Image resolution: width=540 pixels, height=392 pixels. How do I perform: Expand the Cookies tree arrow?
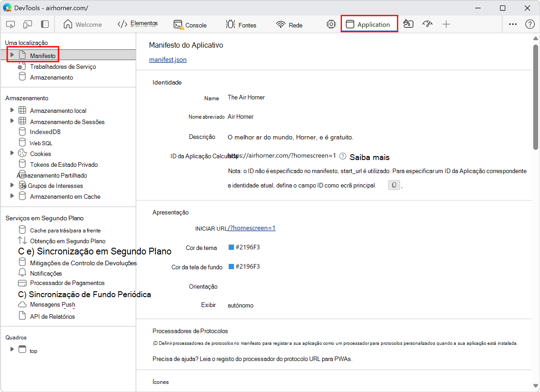[12, 153]
